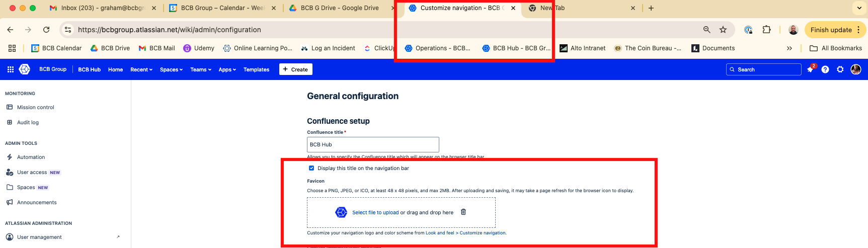Switch to the New Tab tab
The image size is (868, 248).
pos(581,8)
